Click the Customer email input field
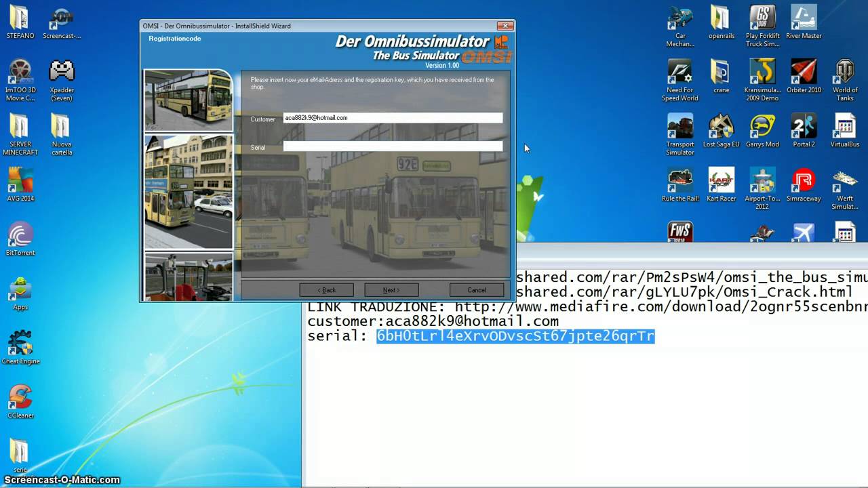Image resolution: width=868 pixels, height=488 pixels. [x=393, y=118]
